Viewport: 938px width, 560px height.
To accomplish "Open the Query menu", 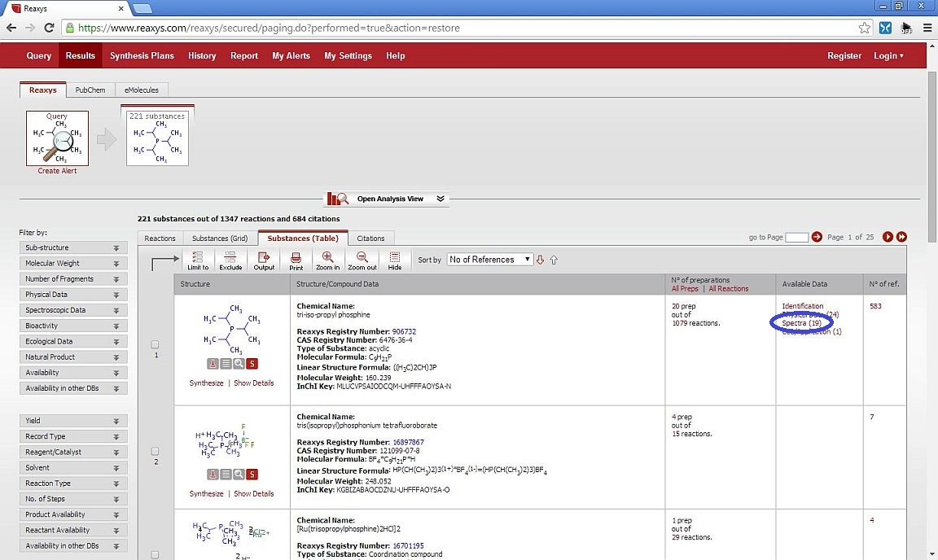I will pyautogui.click(x=39, y=55).
